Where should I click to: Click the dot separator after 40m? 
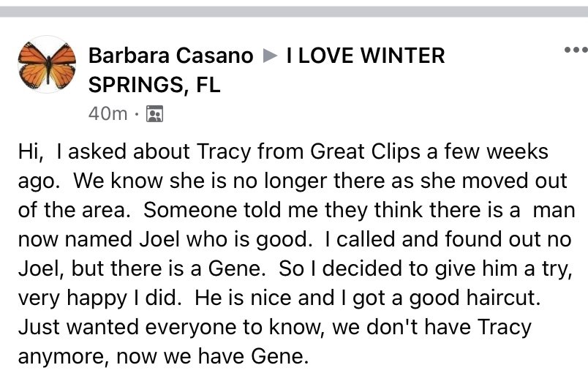tap(137, 114)
